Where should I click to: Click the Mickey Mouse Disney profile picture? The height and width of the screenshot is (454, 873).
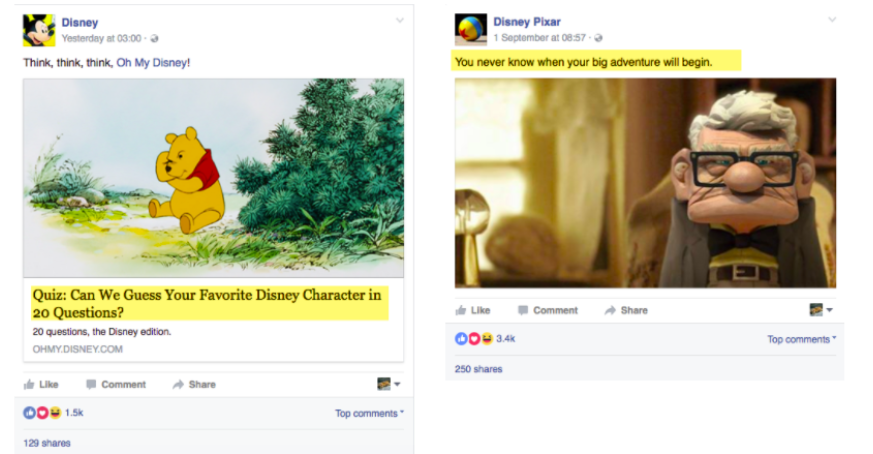click(39, 30)
